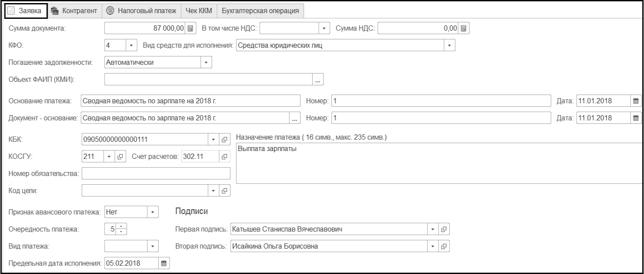Switch to the Контрагент tab
The height and width of the screenshot is (274, 644).
[x=74, y=11]
